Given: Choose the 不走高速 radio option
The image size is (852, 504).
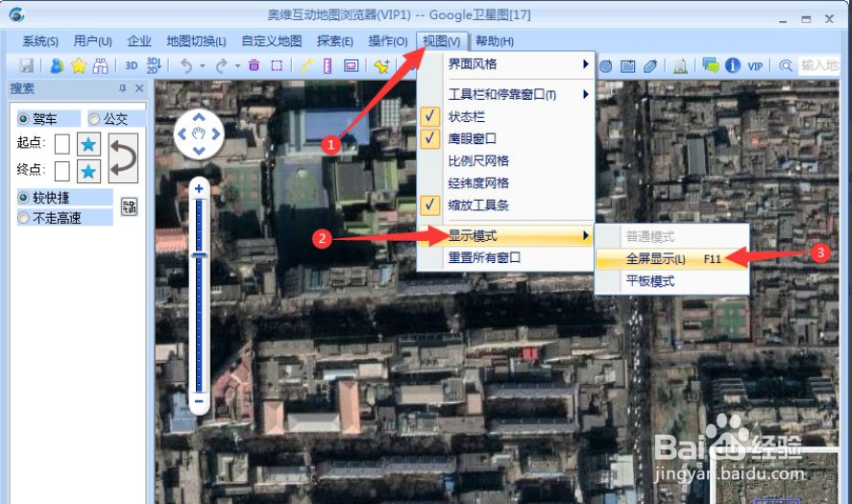Looking at the screenshot, I should [23, 218].
